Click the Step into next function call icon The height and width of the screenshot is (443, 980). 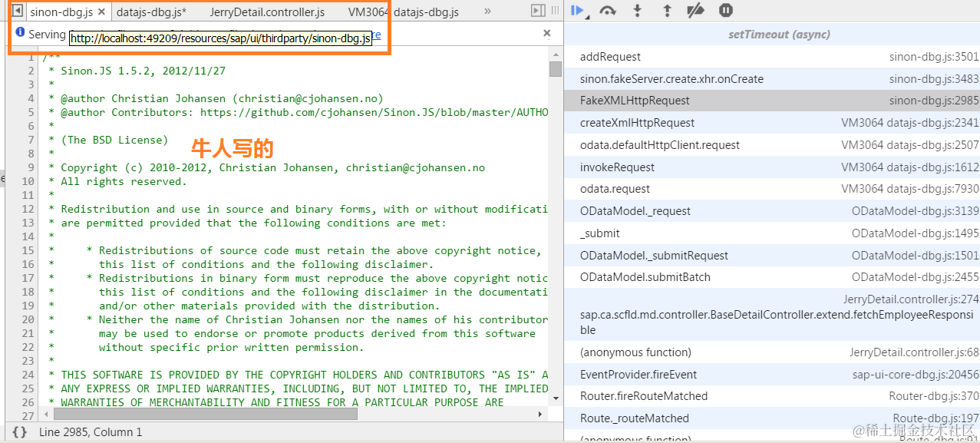(637, 11)
